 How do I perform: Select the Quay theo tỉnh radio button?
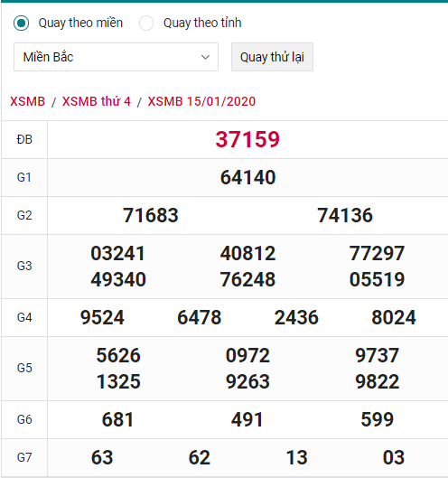(146, 23)
